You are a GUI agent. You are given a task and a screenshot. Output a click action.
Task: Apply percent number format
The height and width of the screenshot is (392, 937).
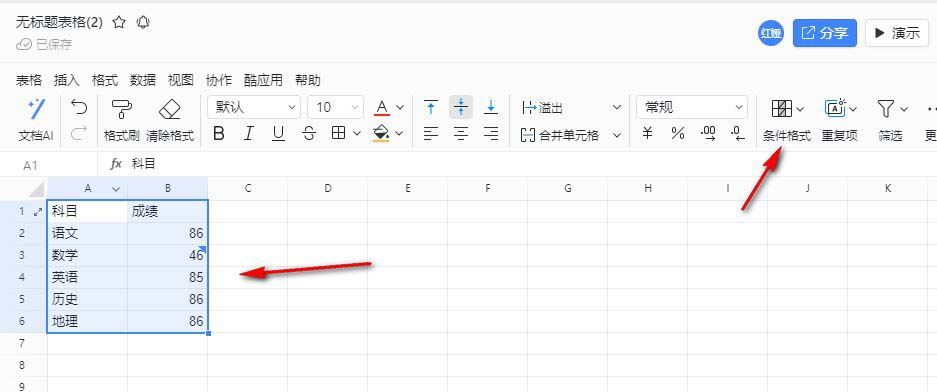point(678,134)
